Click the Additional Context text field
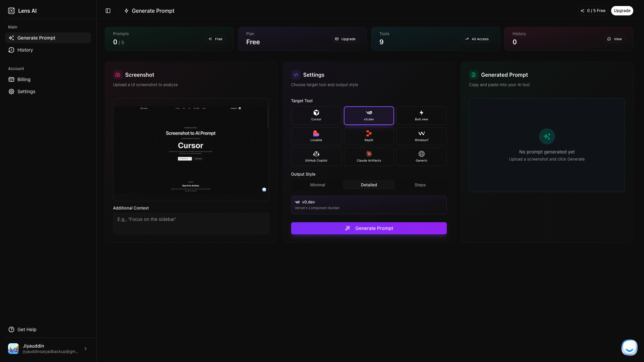The height and width of the screenshot is (362, 644). pos(191,223)
